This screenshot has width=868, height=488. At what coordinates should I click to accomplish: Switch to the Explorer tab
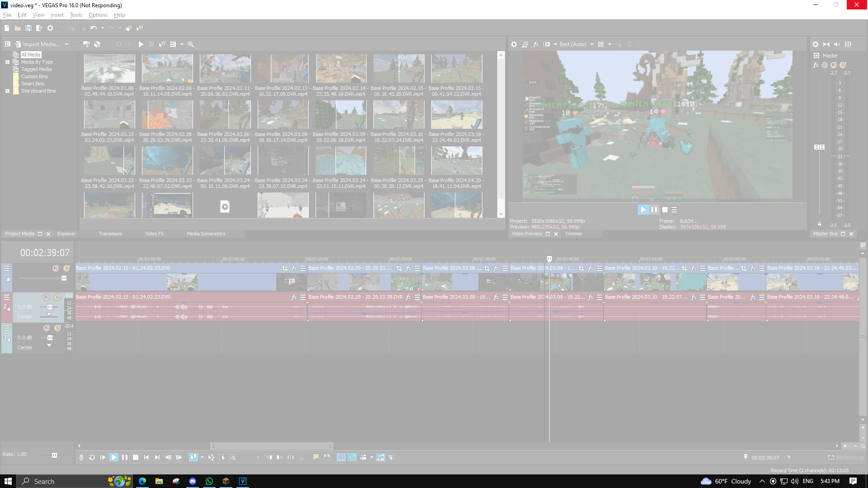click(x=66, y=234)
